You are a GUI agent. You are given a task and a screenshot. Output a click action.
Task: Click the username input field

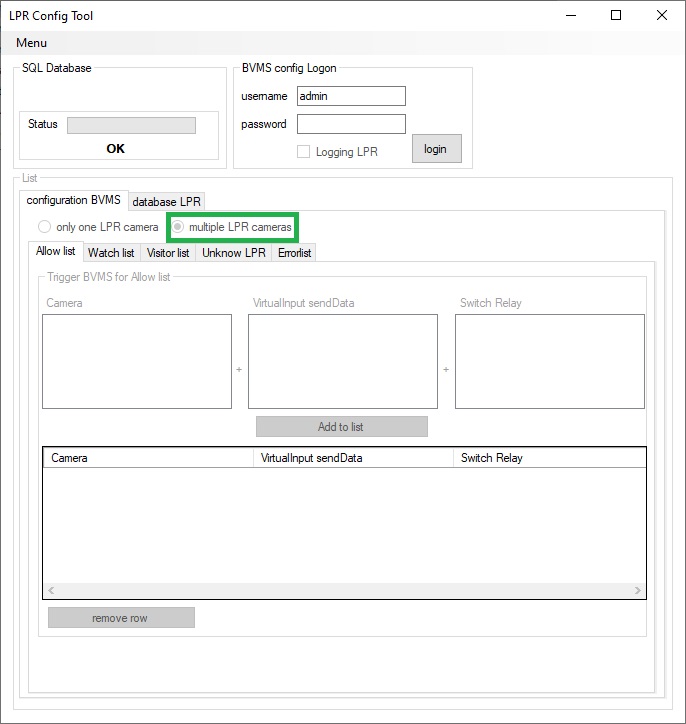click(351, 96)
